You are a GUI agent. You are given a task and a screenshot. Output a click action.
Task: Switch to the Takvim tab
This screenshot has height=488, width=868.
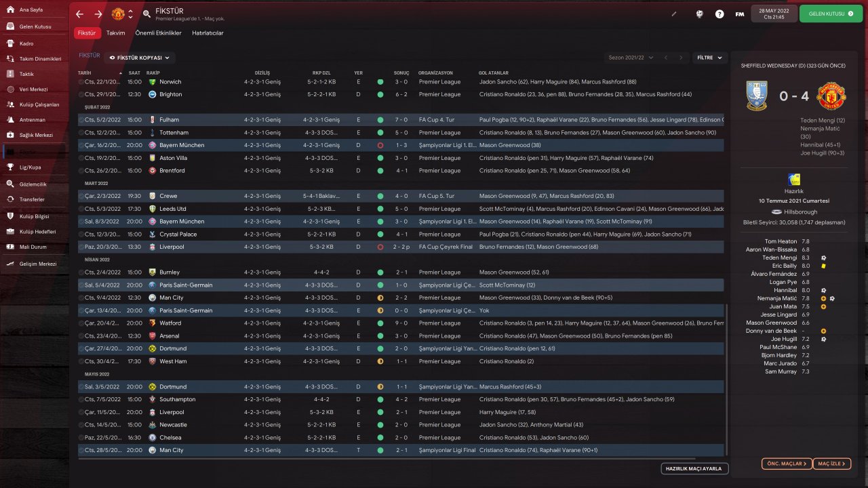115,33
